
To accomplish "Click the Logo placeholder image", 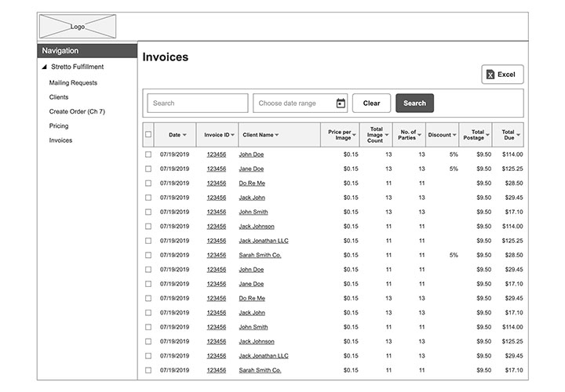I will 78,27.
